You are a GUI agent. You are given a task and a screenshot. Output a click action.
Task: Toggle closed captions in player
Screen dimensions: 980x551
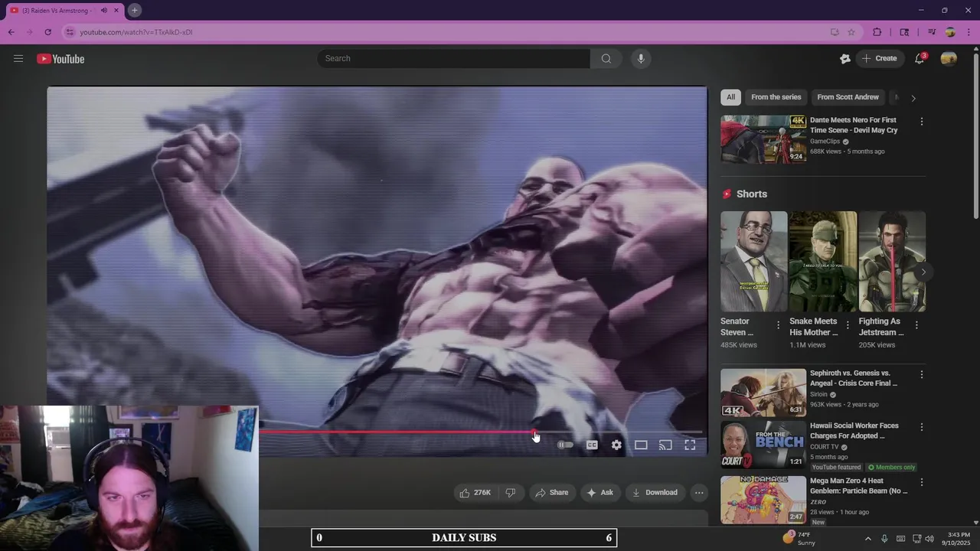[x=592, y=445]
